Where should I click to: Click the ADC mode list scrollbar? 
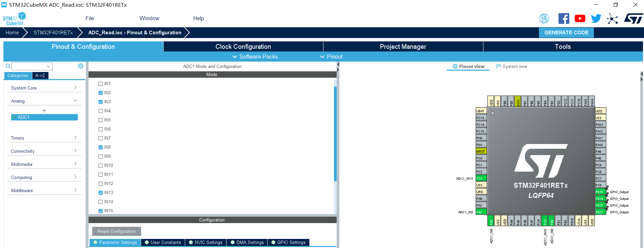(335, 134)
